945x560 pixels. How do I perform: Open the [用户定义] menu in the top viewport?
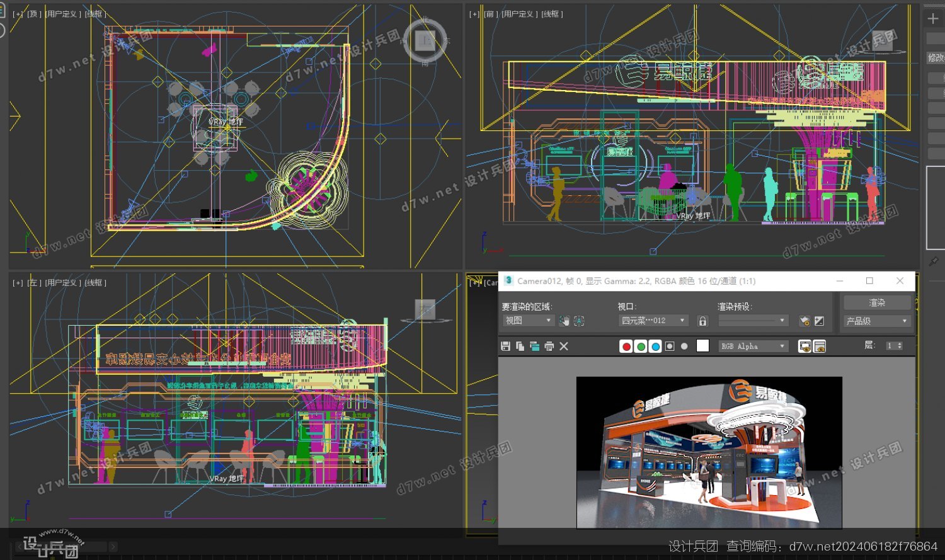(x=63, y=14)
